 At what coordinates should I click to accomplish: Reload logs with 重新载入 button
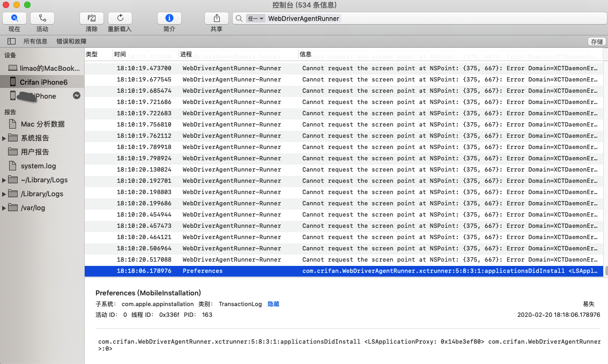[x=120, y=18]
